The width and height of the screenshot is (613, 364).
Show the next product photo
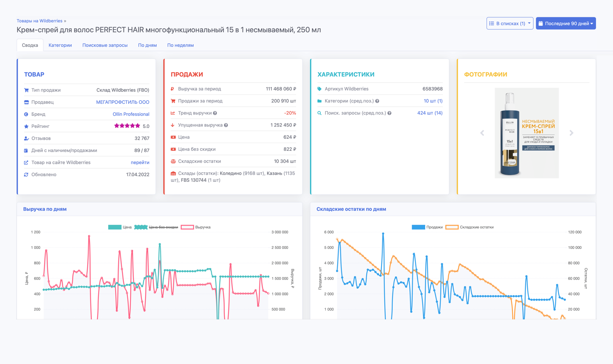coord(571,133)
